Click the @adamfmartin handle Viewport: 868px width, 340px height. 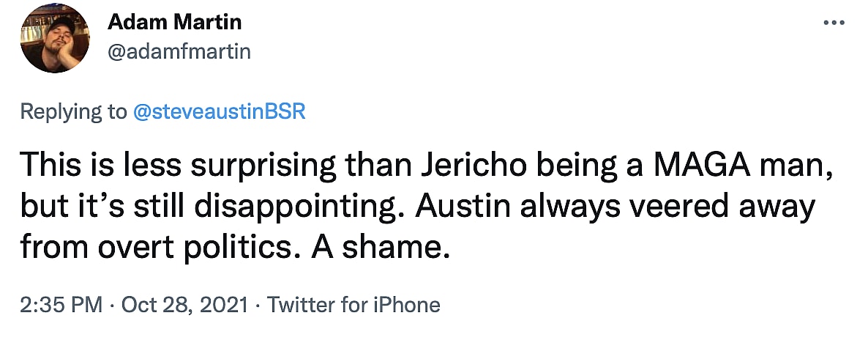[179, 52]
